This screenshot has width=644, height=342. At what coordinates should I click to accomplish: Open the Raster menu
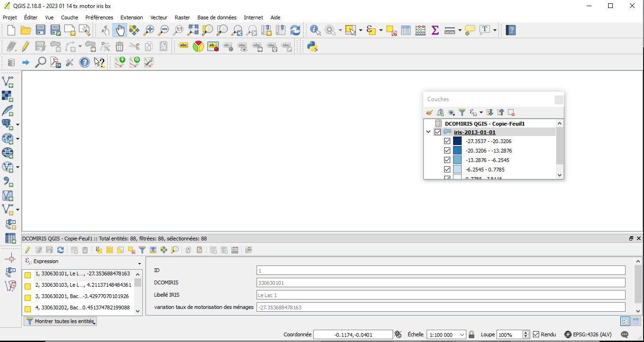(182, 17)
